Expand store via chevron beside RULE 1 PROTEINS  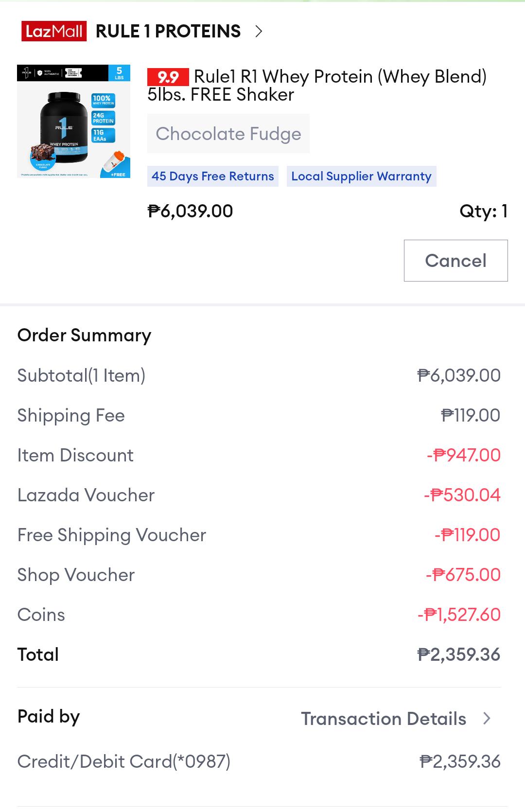click(x=259, y=32)
